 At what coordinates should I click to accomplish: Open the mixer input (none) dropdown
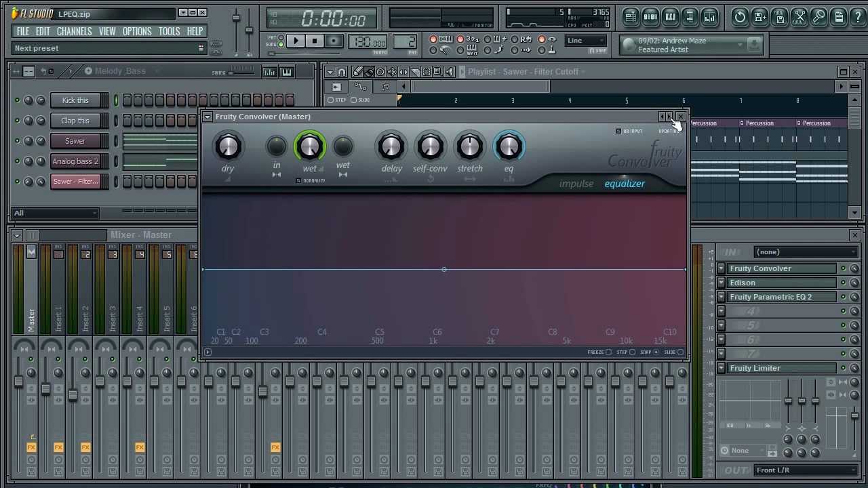(806, 252)
